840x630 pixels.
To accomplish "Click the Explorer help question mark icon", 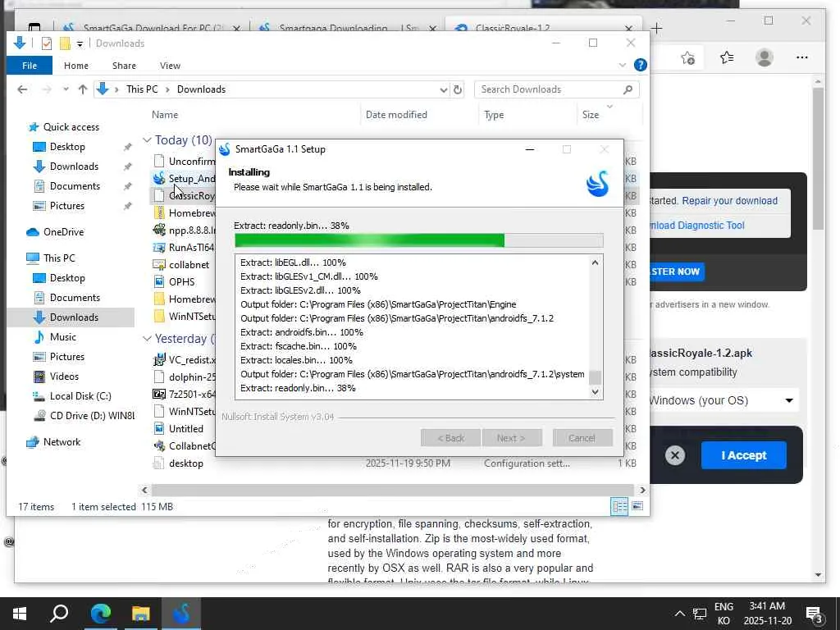I will point(640,65).
